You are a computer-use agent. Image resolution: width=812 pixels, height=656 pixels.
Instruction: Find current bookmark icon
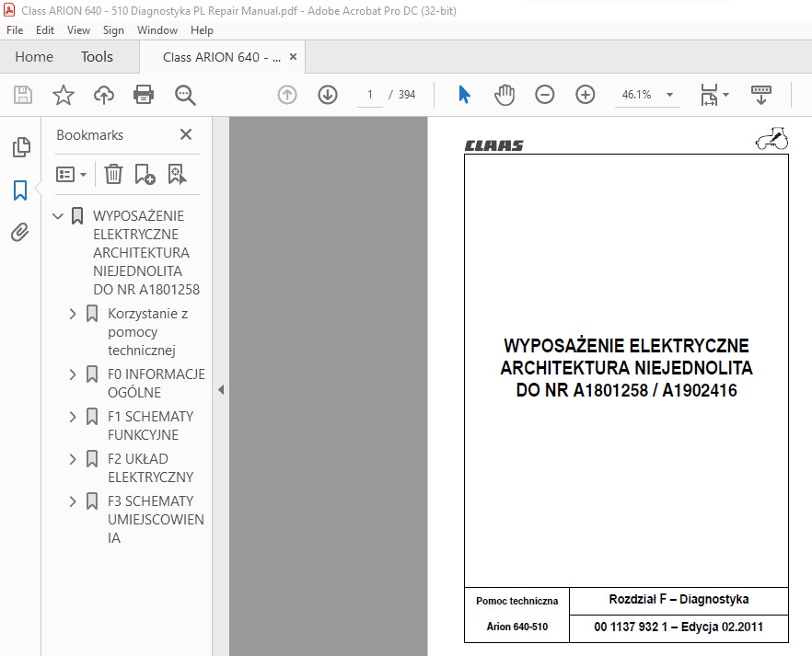177,174
